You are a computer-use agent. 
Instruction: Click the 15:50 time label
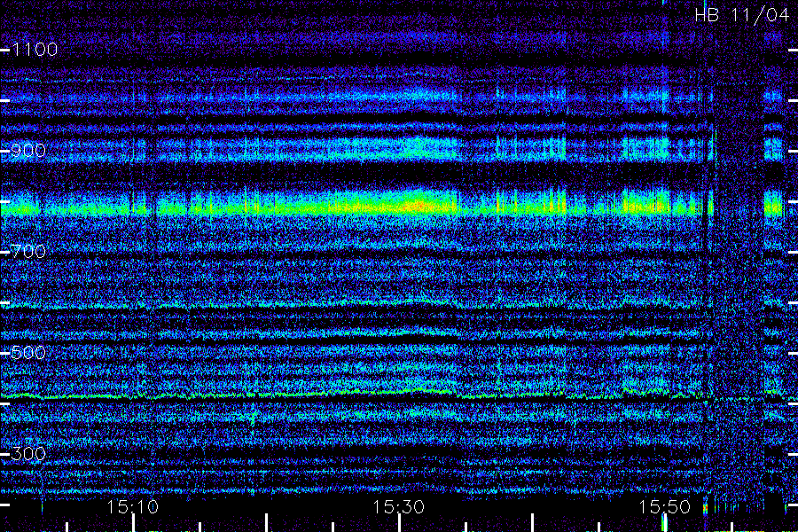665,507
